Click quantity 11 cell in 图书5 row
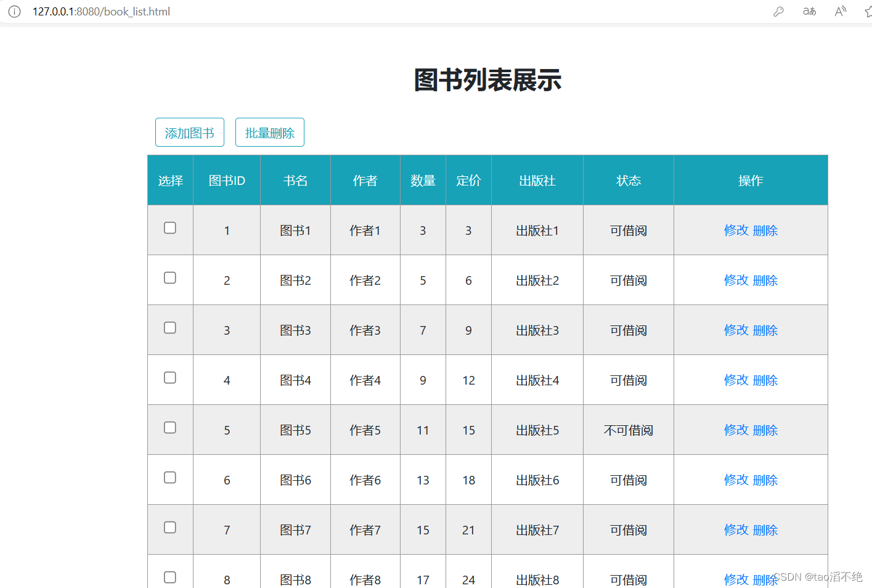 pos(423,430)
